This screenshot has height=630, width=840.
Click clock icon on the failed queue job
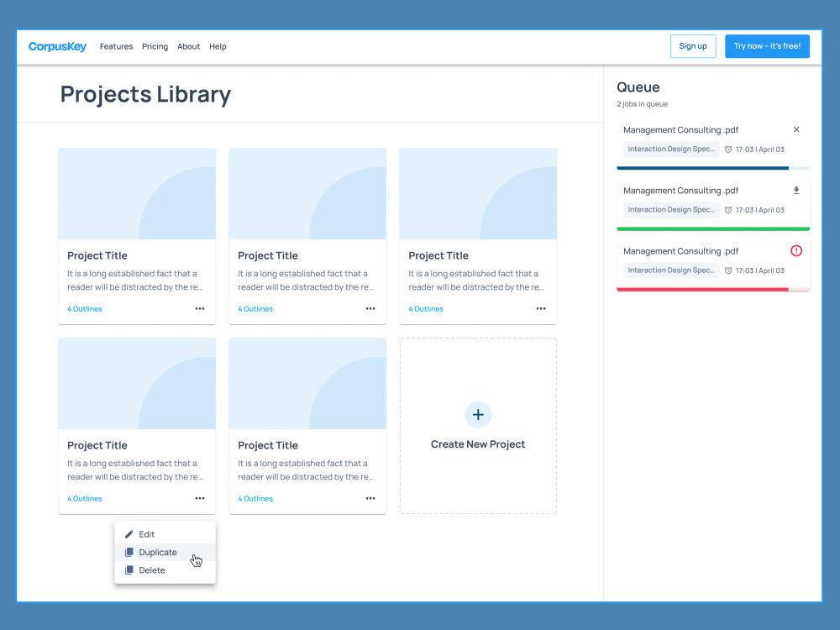[x=728, y=270]
